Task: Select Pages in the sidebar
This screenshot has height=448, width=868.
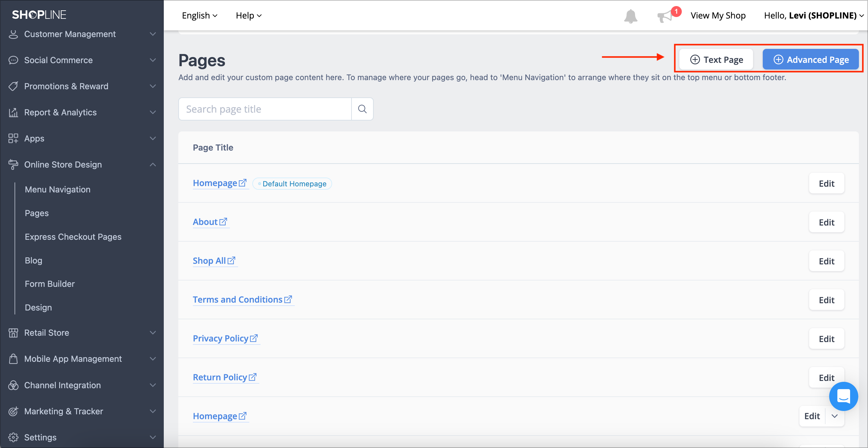Action: [x=37, y=213]
